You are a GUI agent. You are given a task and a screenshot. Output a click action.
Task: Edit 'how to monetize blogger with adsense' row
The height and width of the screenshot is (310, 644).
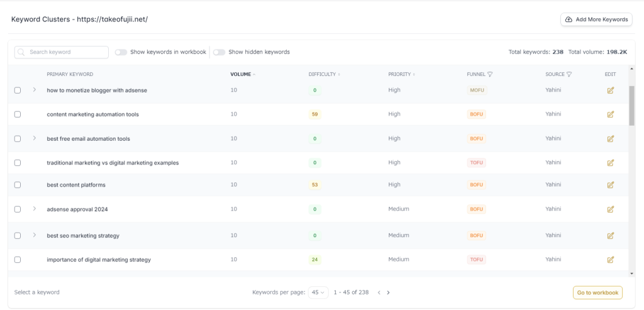click(x=610, y=91)
